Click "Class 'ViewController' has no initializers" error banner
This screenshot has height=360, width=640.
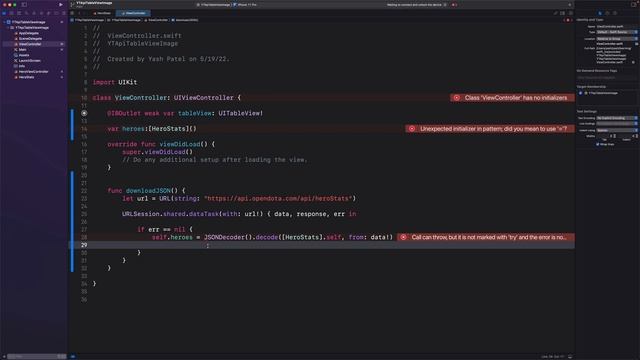(512, 98)
